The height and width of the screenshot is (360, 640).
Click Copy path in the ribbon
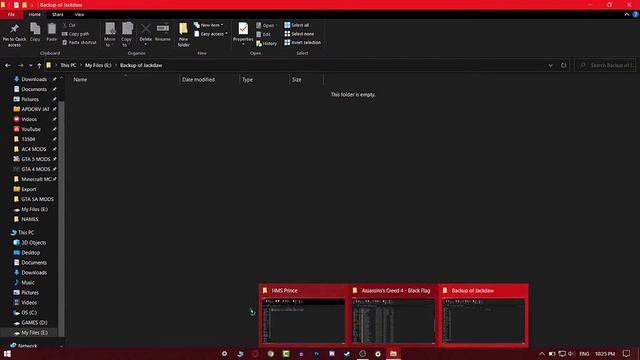[76, 34]
